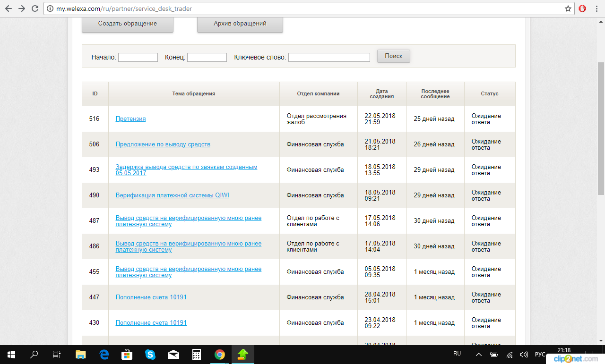This screenshot has width=605, height=364.
Task: Click into the Ключевое слово field
Action: point(329,57)
